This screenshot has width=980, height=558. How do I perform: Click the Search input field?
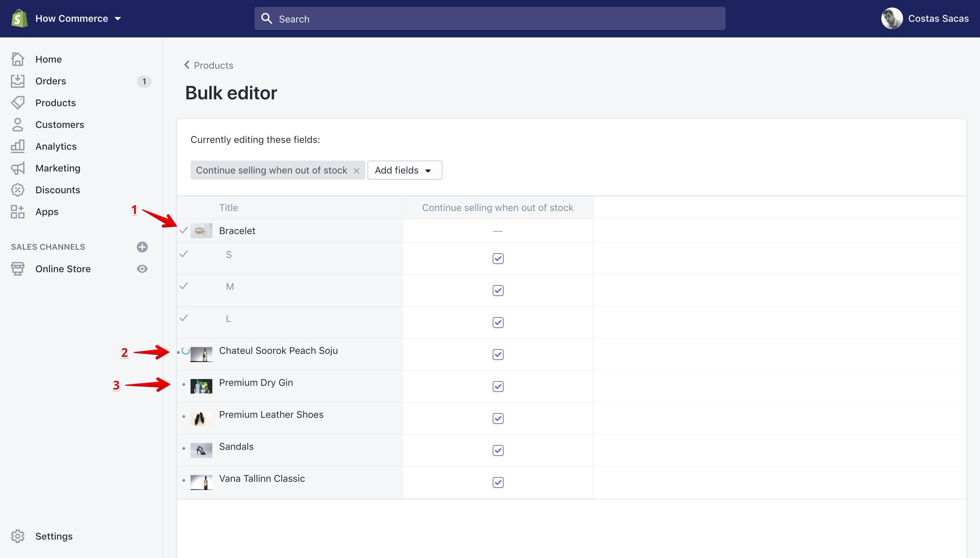point(489,18)
